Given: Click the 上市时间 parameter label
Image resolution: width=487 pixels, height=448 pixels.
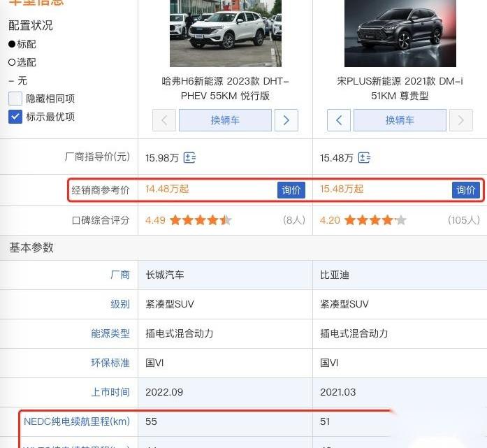Looking at the screenshot, I should pyautogui.click(x=110, y=392).
